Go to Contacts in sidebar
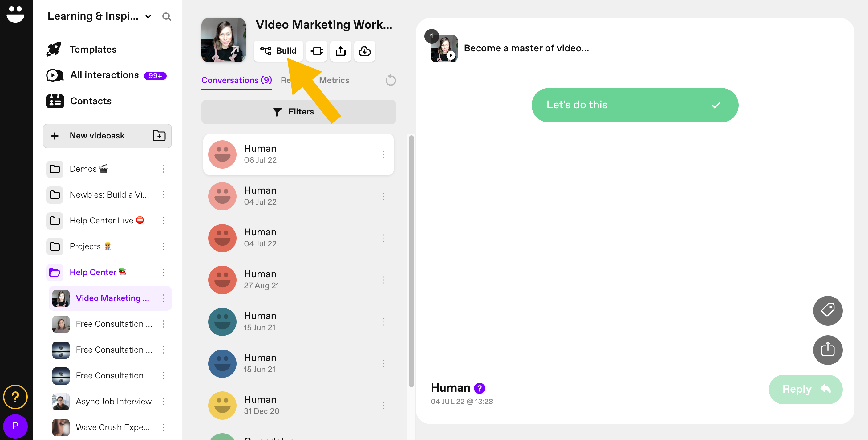 point(79,101)
